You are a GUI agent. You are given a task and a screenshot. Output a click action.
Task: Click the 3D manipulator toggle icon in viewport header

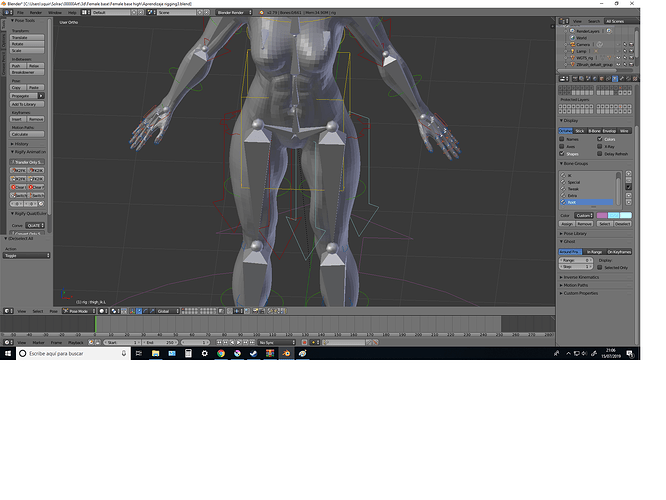tap(132, 311)
